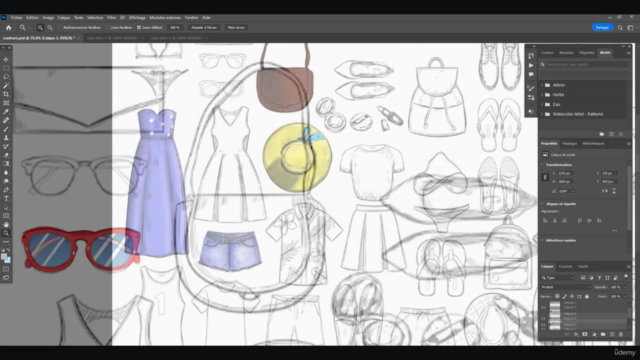Select the Zoom tool in toolbox

pos(6,233)
